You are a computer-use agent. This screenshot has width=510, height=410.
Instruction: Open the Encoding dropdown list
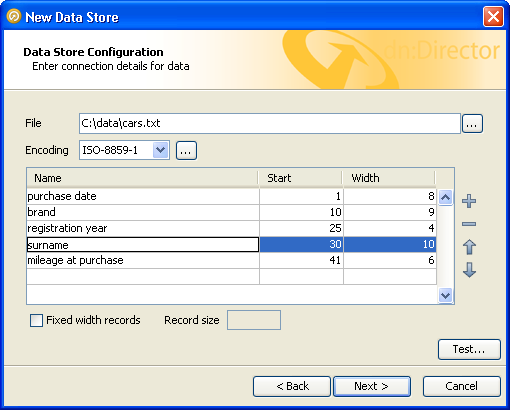point(160,150)
